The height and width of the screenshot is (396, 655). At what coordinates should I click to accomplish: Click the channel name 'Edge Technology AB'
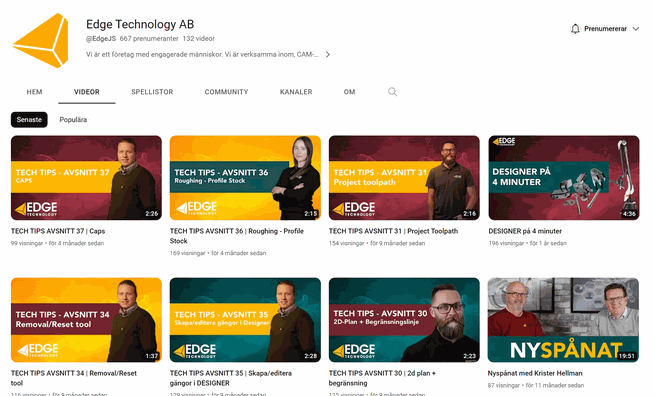point(140,24)
